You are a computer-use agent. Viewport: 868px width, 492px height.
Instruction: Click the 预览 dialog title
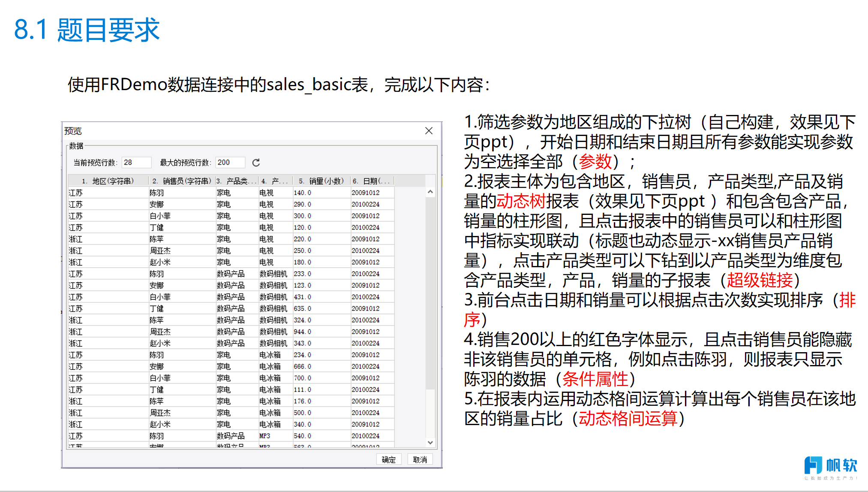73,131
